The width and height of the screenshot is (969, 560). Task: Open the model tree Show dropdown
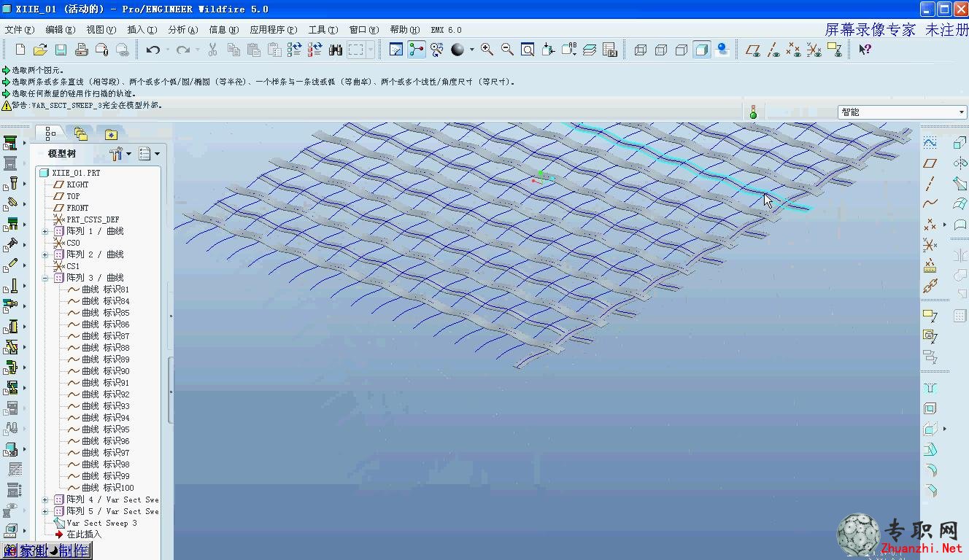149,154
